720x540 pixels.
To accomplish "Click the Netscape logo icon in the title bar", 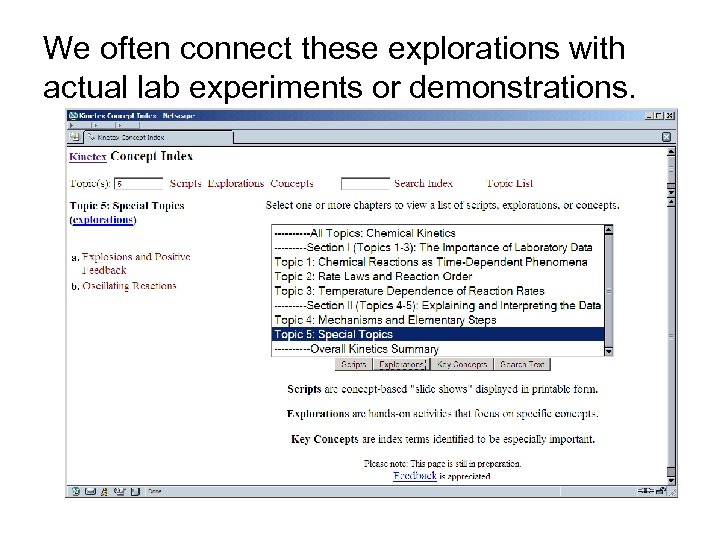I will (73, 116).
